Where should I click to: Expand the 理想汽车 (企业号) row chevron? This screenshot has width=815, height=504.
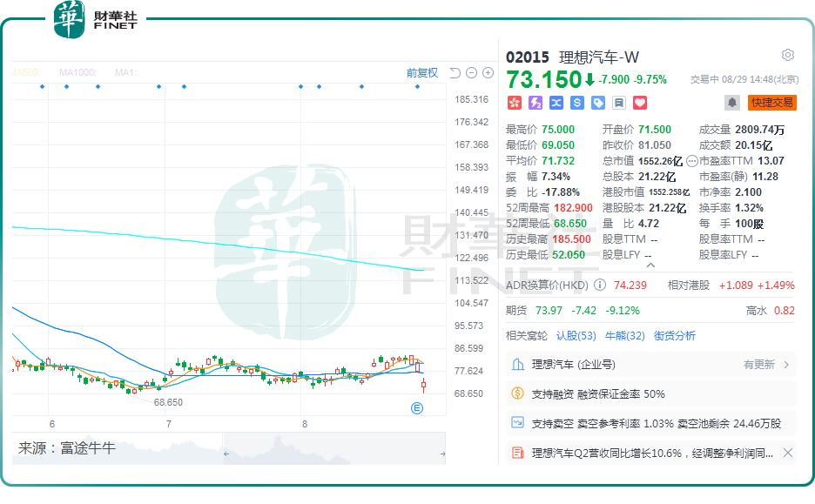(x=786, y=365)
